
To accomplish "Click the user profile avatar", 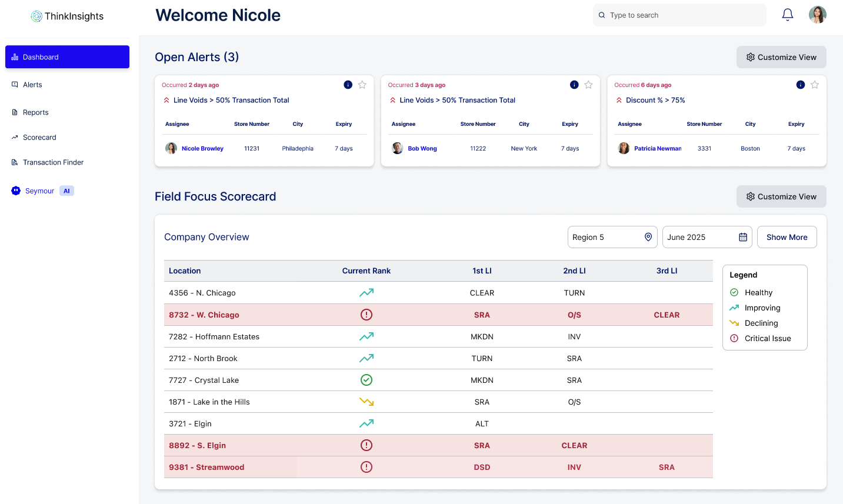I will coord(817,15).
